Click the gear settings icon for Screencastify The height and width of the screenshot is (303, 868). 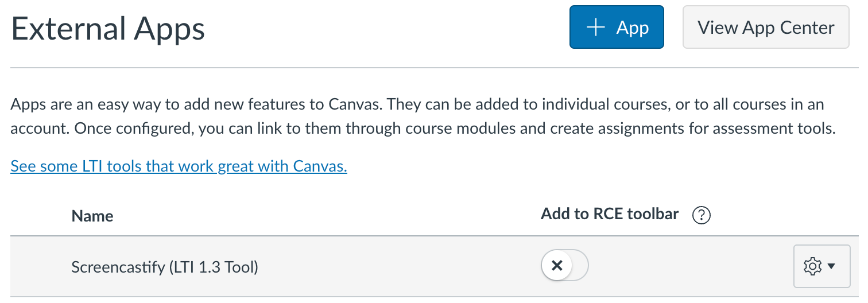[812, 266]
